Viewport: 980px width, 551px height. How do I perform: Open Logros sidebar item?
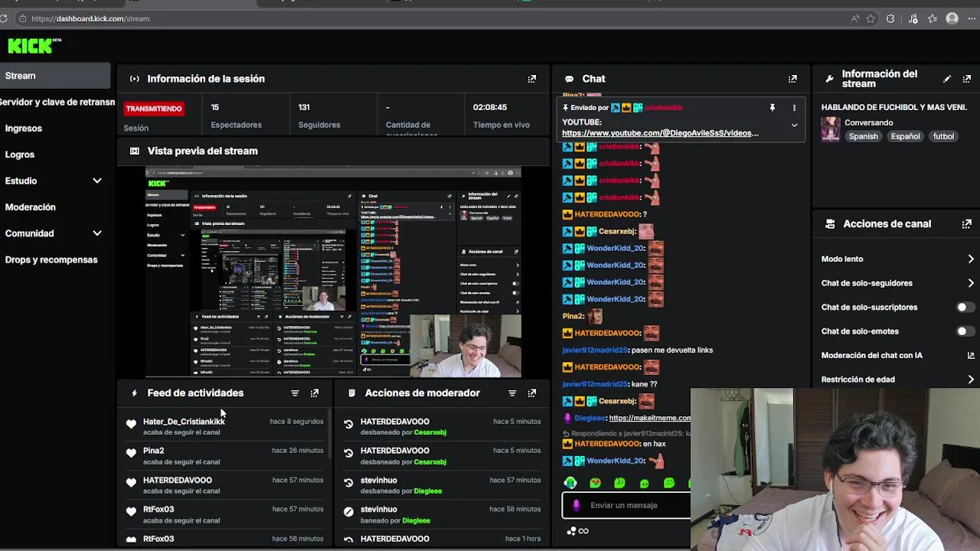pos(20,155)
